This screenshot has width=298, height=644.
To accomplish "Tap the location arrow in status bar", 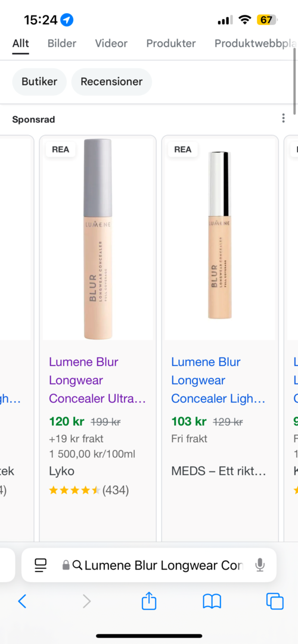I will pyautogui.click(x=67, y=20).
